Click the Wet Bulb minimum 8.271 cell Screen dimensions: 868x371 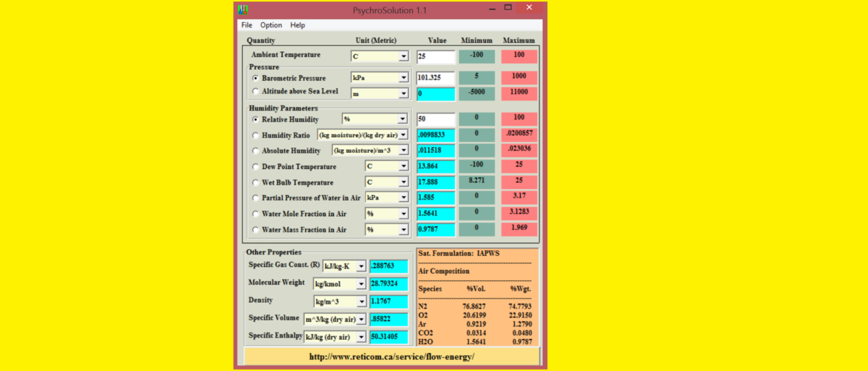pyautogui.click(x=476, y=183)
